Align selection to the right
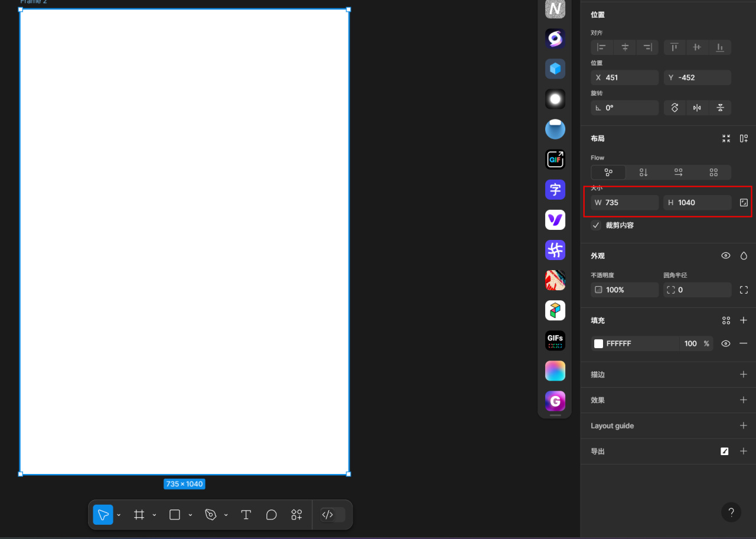Viewport: 756px width, 539px height. point(647,47)
